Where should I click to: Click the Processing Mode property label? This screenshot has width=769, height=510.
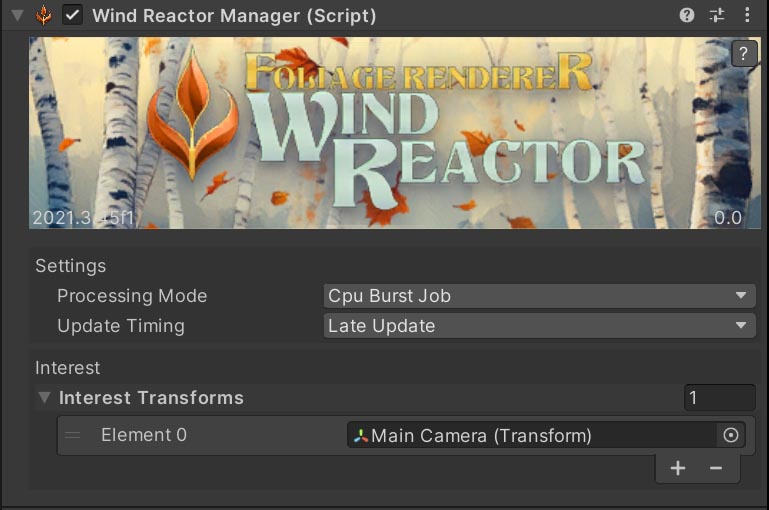(x=132, y=296)
